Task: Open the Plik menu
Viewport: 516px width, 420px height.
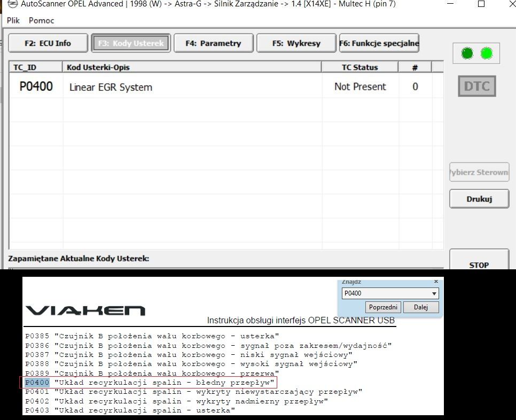Action: (13, 20)
